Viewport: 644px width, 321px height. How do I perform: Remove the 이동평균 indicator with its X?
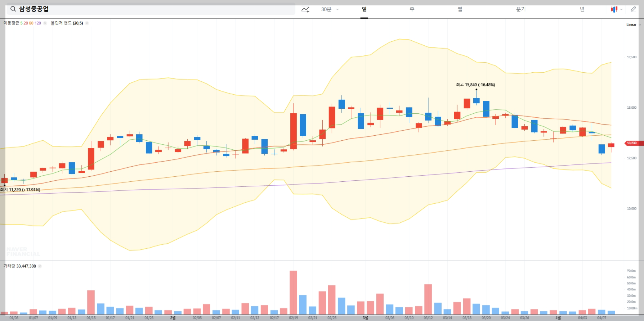click(45, 23)
